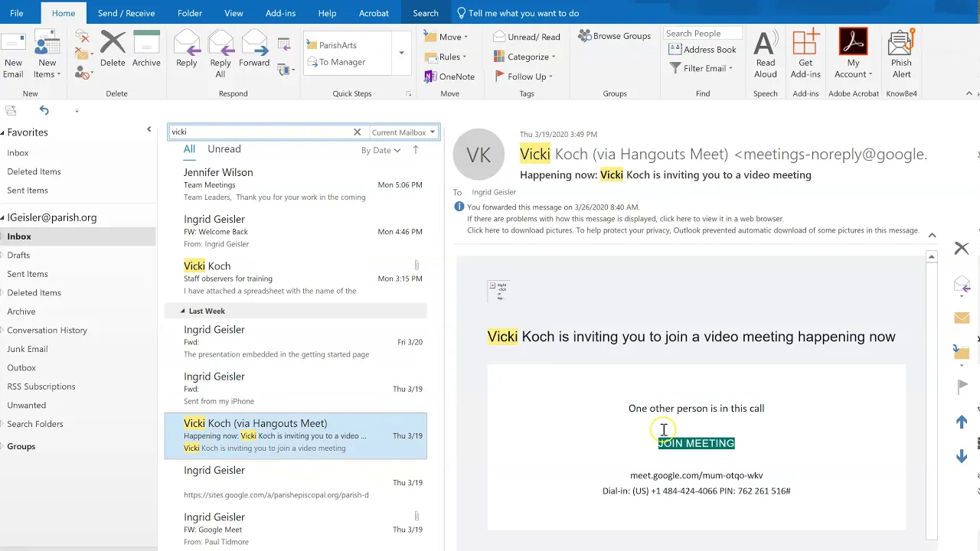
Task: Open the New Items menu
Action: pos(47,55)
